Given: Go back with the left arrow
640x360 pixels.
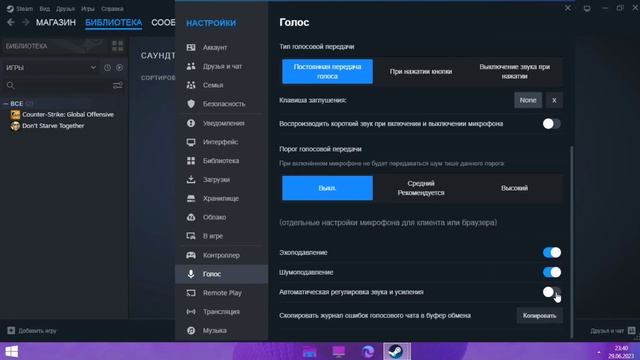Looking at the screenshot, I should (x=11, y=22).
